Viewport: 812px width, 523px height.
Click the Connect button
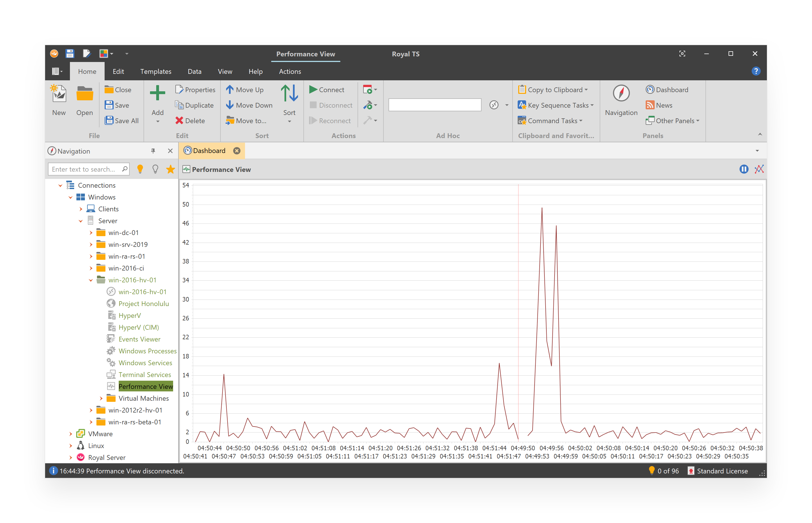point(327,89)
